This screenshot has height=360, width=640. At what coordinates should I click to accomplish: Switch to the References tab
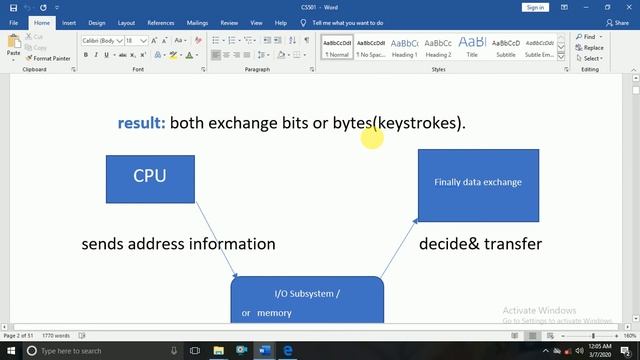point(161,23)
